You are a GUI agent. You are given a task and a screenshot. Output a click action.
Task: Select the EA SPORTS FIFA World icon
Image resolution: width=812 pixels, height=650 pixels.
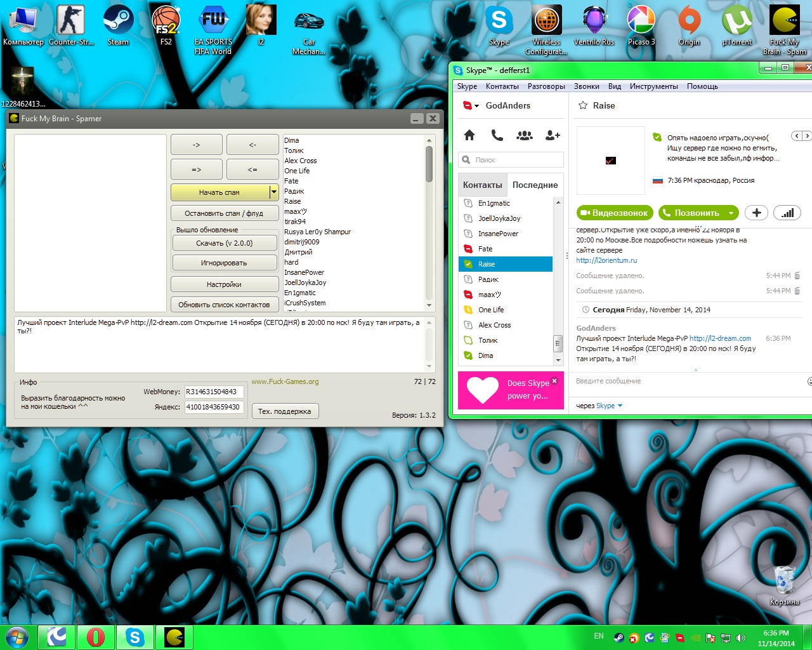[213, 30]
